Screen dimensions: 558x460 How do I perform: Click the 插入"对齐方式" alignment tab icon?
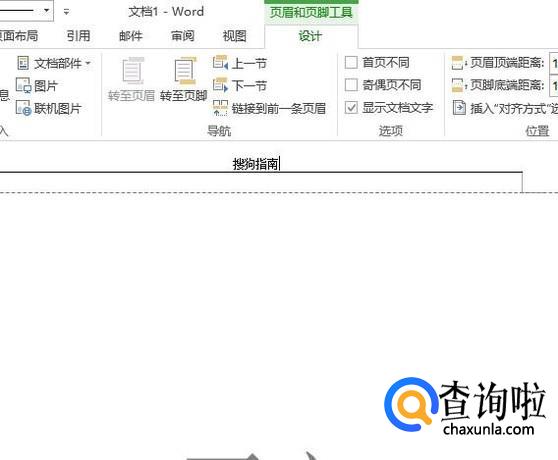click(x=459, y=108)
